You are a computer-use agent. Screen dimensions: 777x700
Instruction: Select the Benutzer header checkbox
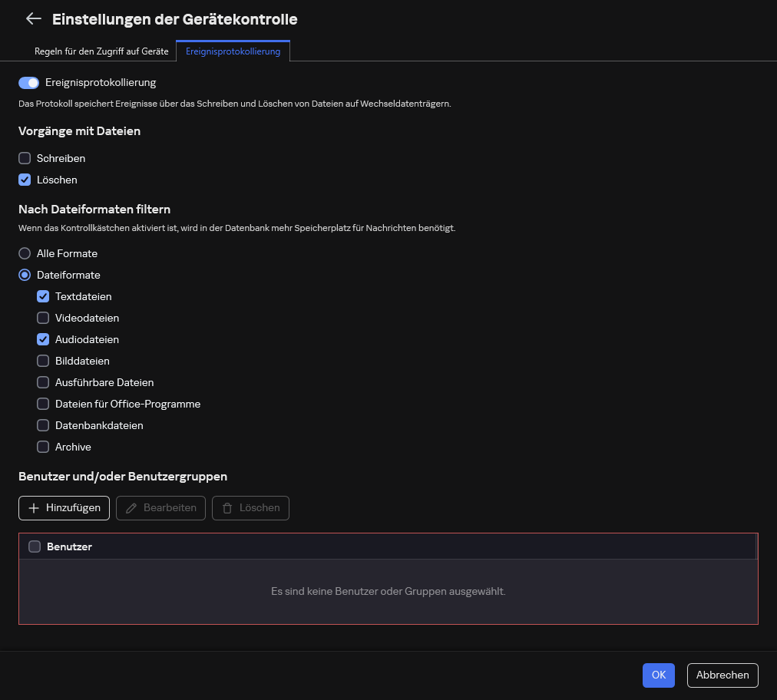tap(35, 546)
